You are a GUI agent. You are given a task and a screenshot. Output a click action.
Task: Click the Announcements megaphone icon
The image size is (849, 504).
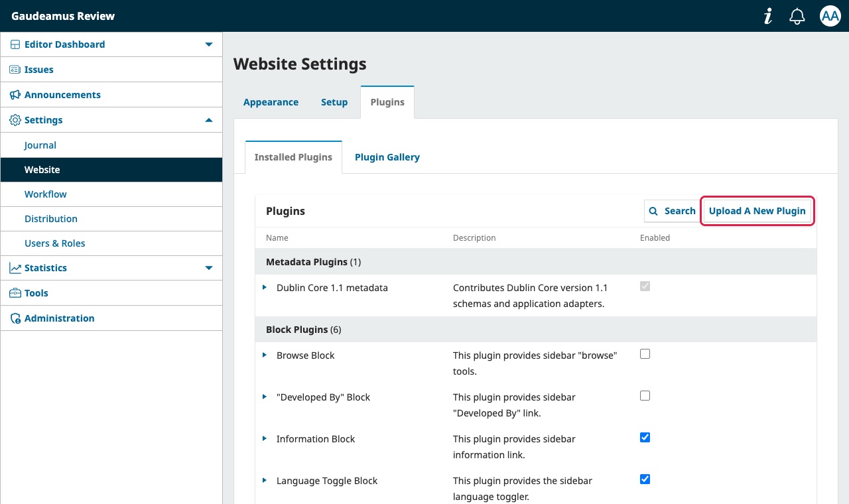click(x=15, y=95)
